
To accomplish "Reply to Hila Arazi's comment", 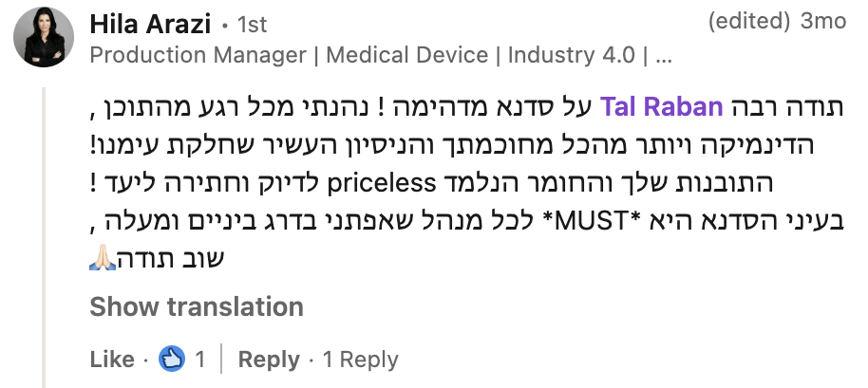I will click(x=269, y=360).
